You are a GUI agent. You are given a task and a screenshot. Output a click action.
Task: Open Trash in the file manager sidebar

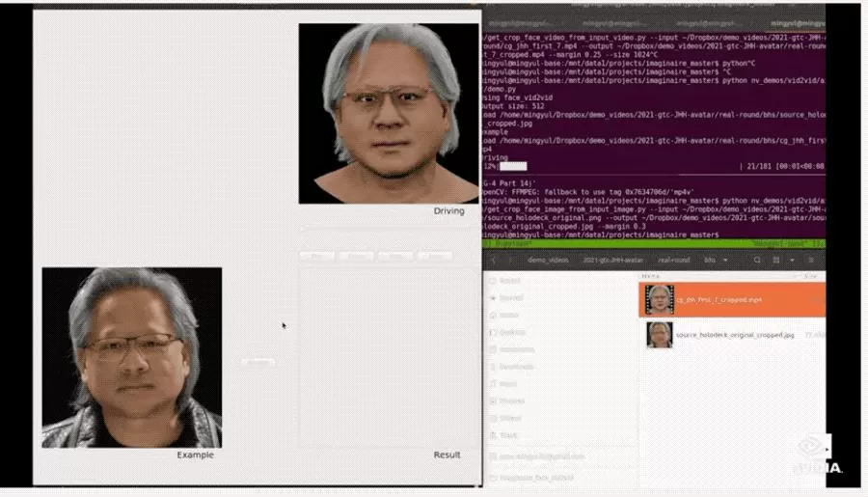(503, 435)
